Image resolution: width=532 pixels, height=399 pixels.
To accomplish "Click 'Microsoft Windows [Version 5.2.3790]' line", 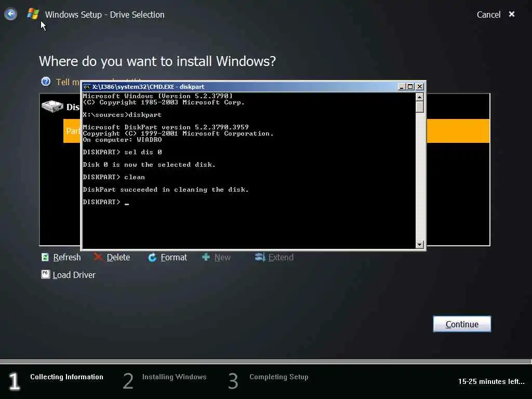I will 158,96.
